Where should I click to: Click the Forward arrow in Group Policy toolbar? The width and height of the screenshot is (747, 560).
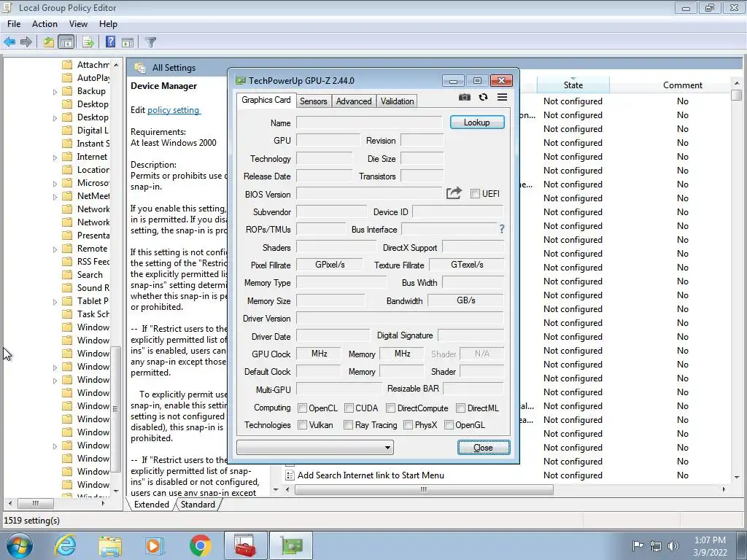point(26,42)
